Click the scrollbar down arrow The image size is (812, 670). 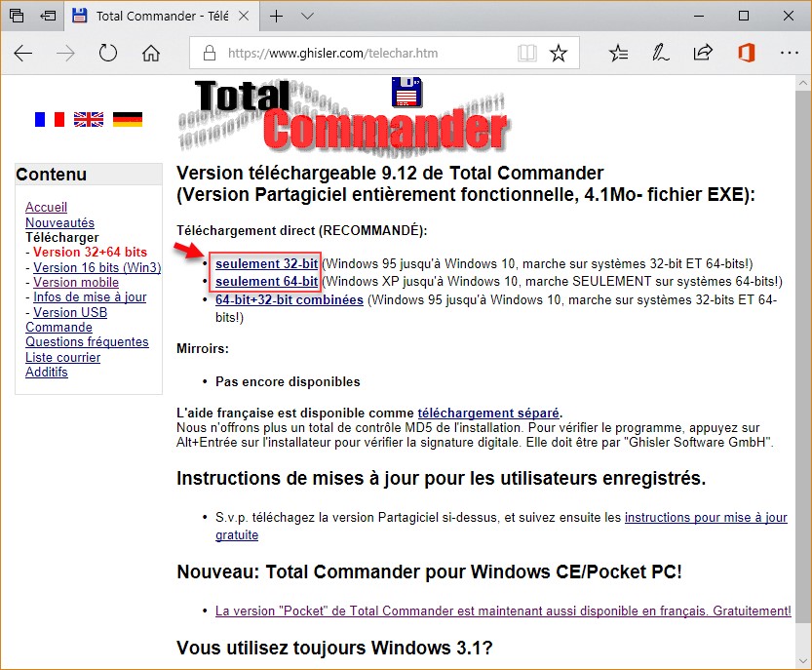pos(803,661)
